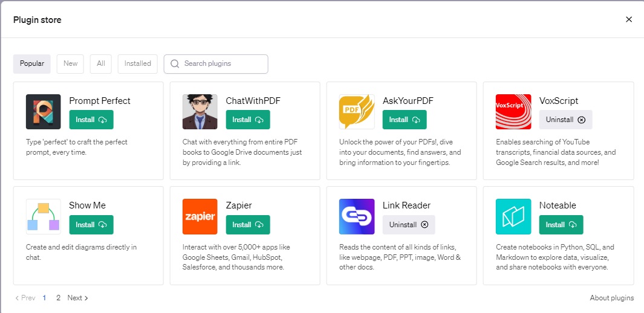Image resolution: width=644 pixels, height=313 pixels.
Task: Click the magnifier icon in search box
Action: pos(175,63)
